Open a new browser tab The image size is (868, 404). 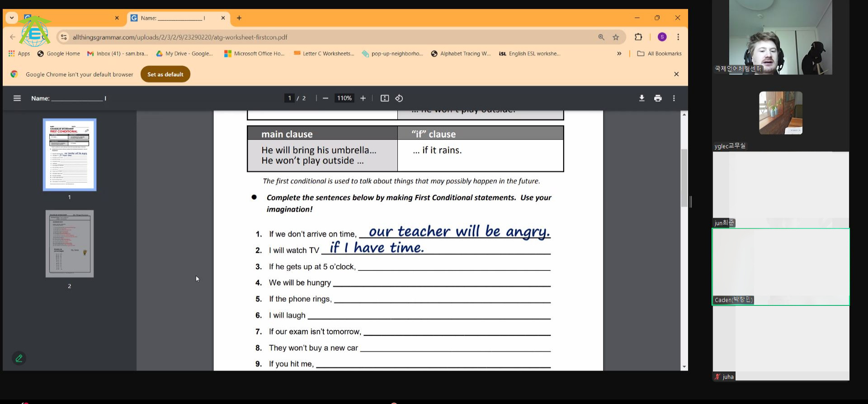click(239, 18)
